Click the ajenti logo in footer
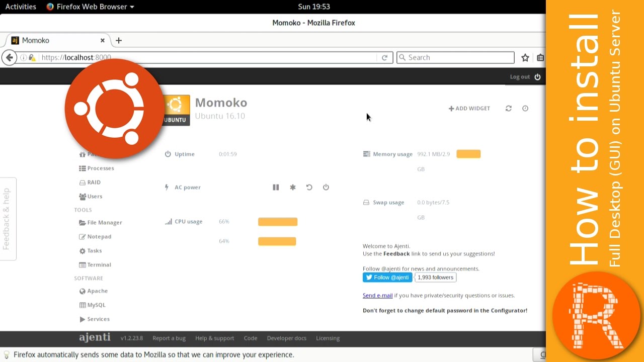The height and width of the screenshot is (362, 644). 95,337
